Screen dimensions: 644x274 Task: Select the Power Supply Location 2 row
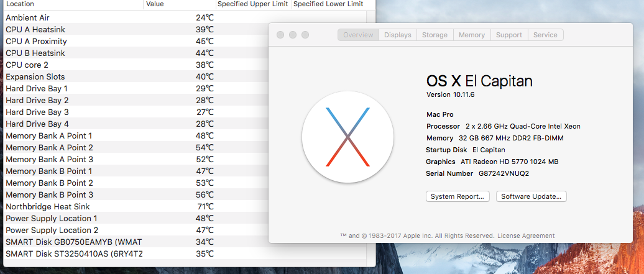pos(136,230)
